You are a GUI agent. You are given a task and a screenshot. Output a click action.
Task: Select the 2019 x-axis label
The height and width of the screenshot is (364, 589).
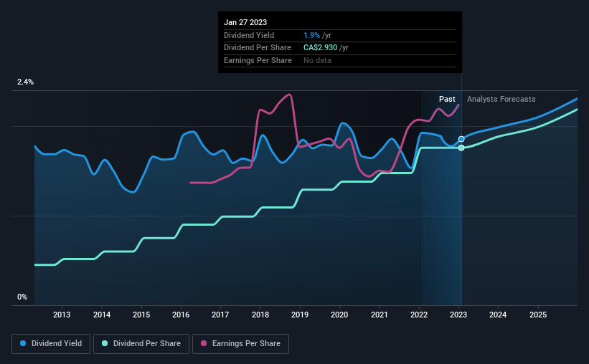coord(300,315)
